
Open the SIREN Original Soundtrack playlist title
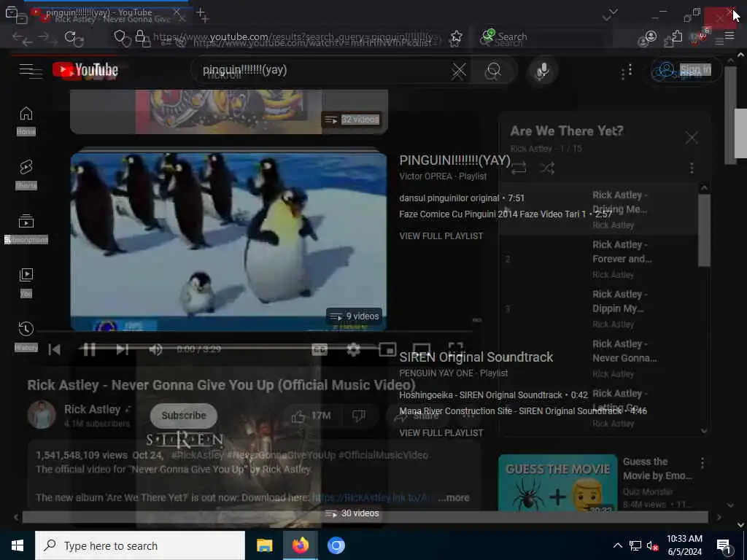click(x=476, y=357)
